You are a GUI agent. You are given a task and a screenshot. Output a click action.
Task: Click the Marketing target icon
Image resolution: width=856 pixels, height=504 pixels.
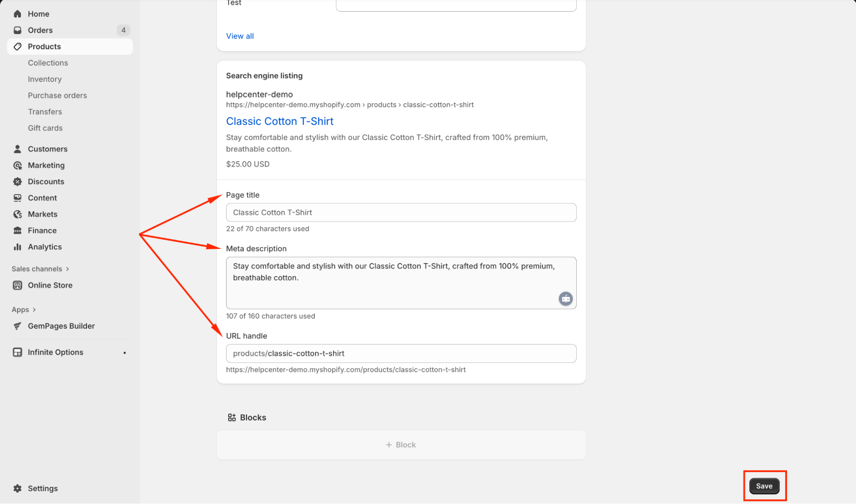[x=18, y=165]
